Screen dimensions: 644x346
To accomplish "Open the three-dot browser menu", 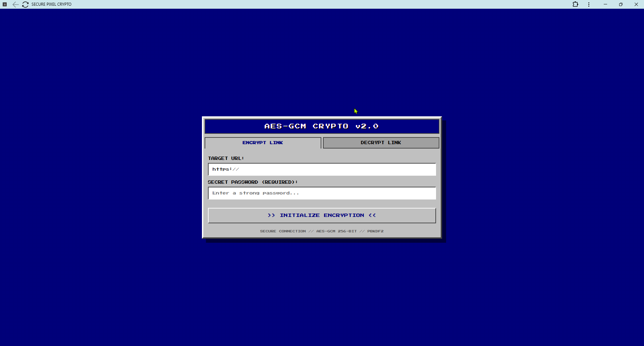I will 589,4.
